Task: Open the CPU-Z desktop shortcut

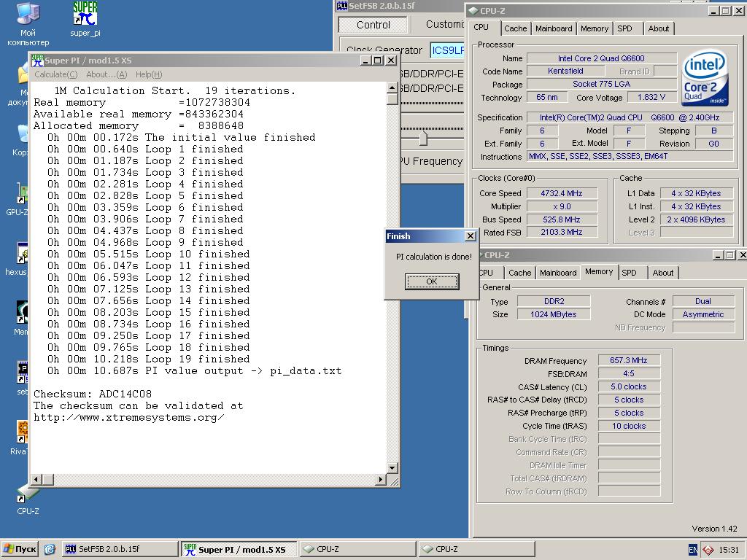Action: point(28,500)
